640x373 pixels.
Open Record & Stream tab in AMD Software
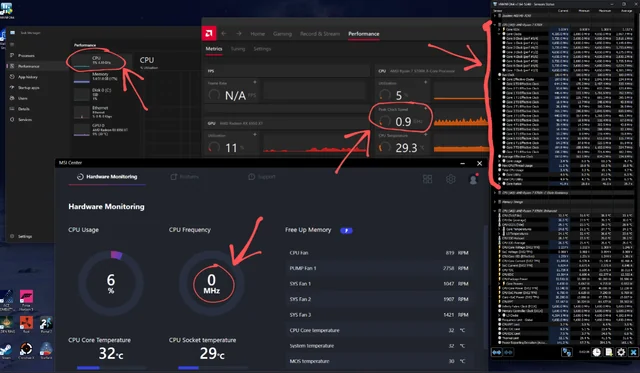(320, 34)
